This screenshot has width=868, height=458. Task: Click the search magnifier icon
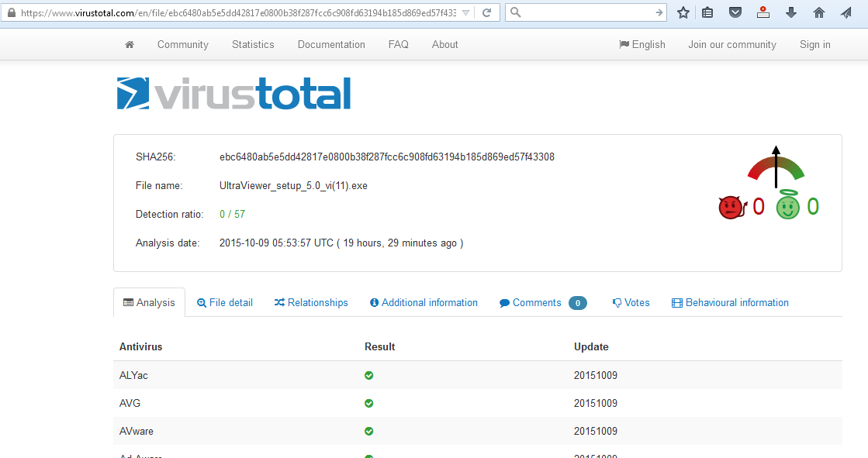click(515, 12)
